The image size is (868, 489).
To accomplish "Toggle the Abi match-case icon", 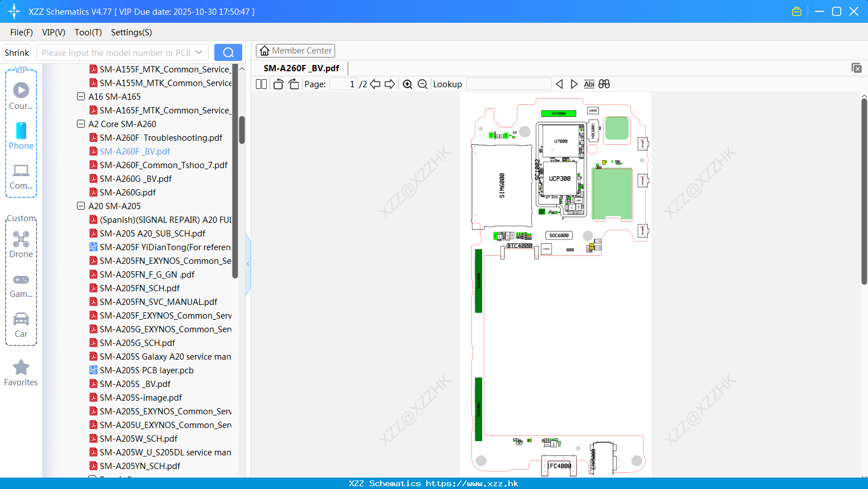I will (589, 84).
